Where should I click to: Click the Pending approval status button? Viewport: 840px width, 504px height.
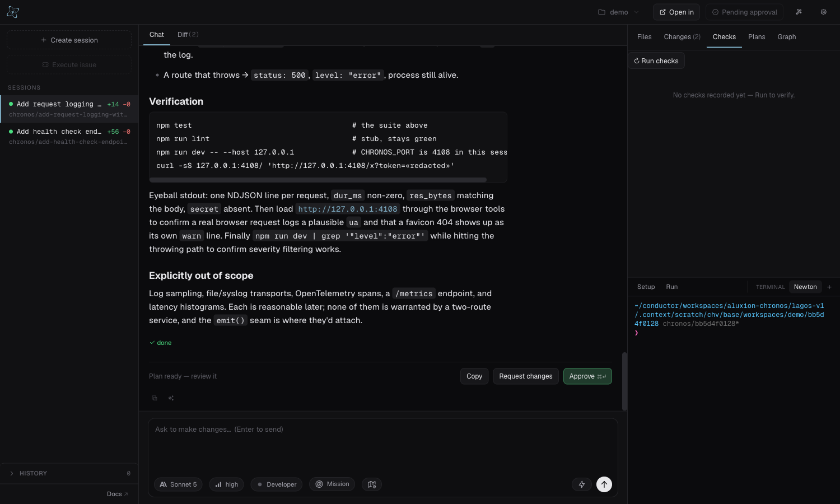[x=744, y=12]
